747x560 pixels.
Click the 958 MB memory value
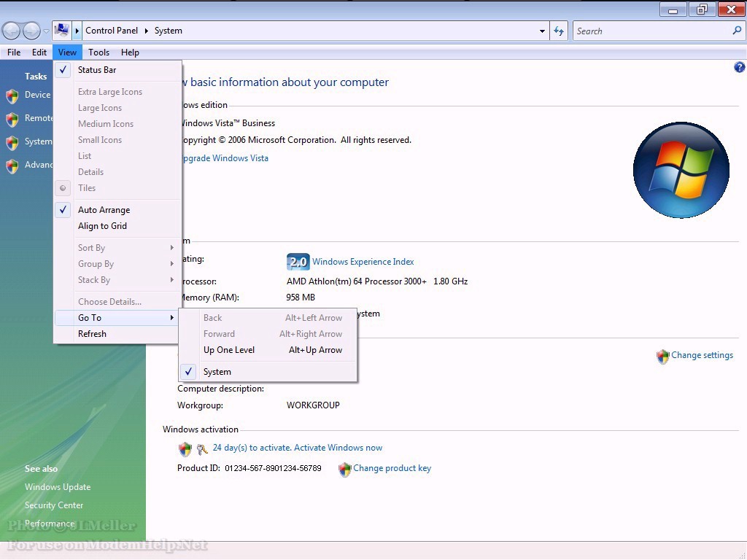tap(300, 297)
